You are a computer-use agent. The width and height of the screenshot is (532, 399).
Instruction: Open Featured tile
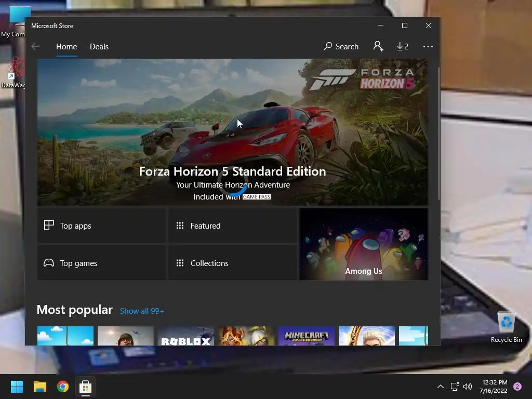[233, 225]
